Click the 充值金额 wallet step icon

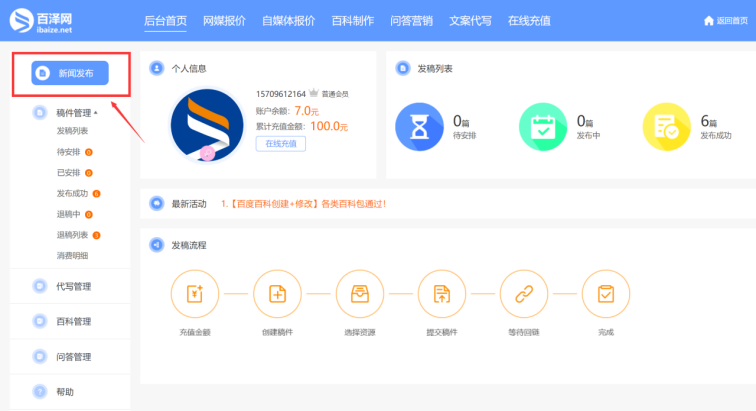point(195,294)
